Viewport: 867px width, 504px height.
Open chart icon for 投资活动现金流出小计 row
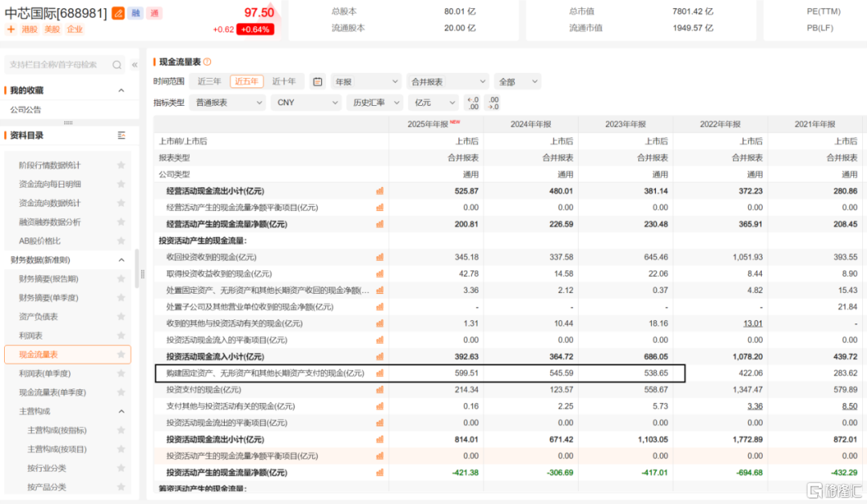point(380,440)
